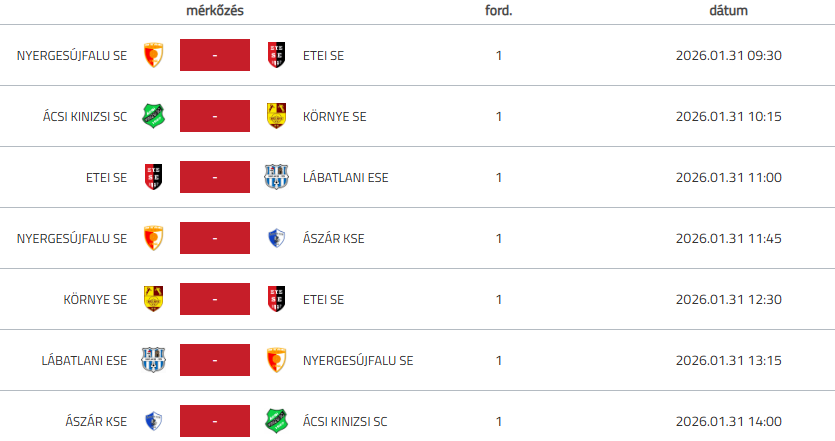The image size is (835, 441).
Task: Open the red score box of the 09:30 match
Action: point(215,55)
